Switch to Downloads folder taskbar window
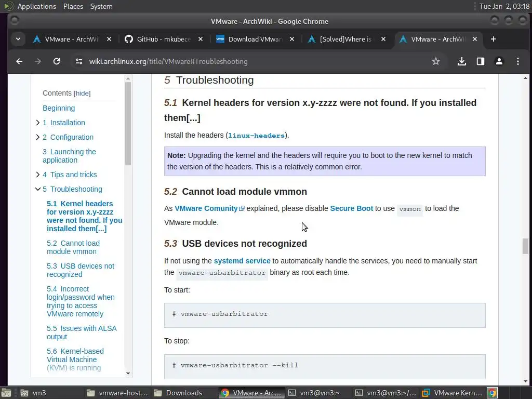Image resolution: width=532 pixels, height=399 pixels. click(x=183, y=393)
